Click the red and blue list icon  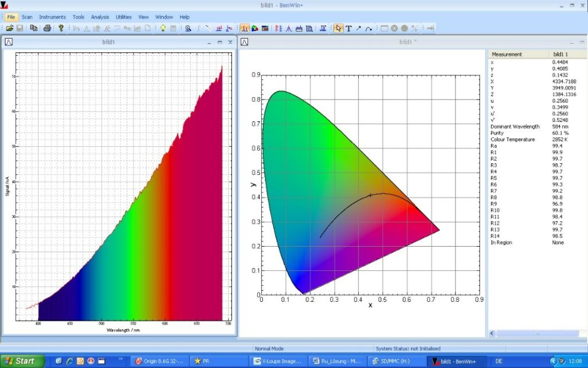[278, 28]
